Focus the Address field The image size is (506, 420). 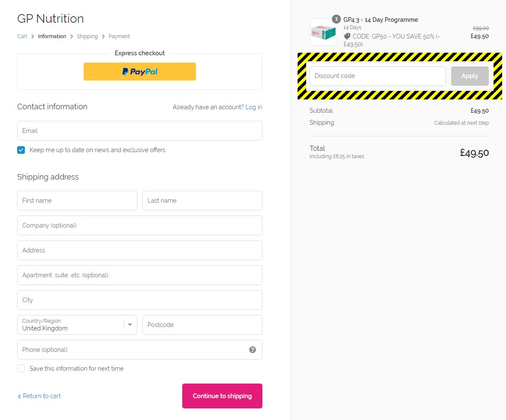pos(140,250)
